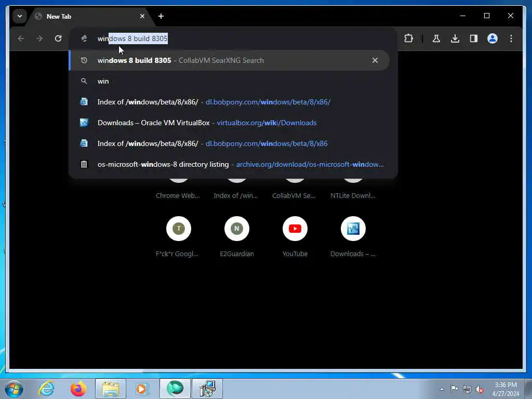Open 'Index of /win...' shortcut tile
The image size is (532, 399).
point(236,189)
